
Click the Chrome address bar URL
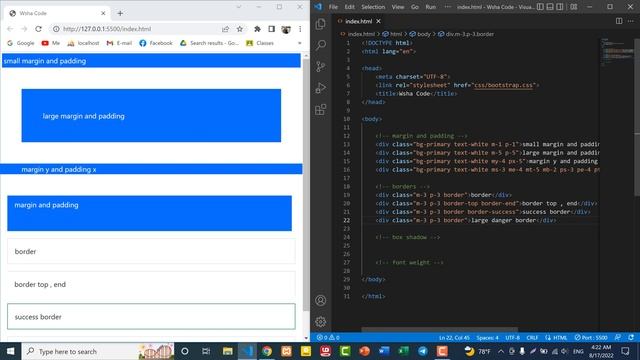point(107,29)
